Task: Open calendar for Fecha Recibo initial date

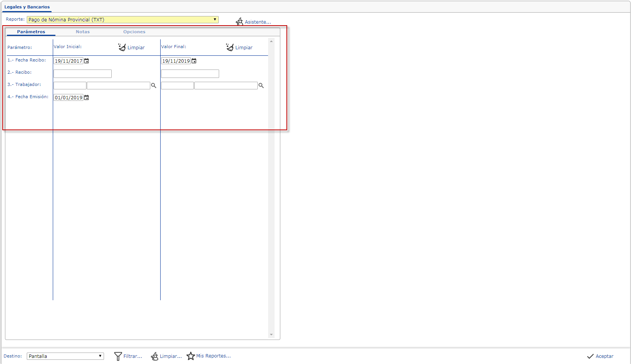Action: tap(86, 61)
